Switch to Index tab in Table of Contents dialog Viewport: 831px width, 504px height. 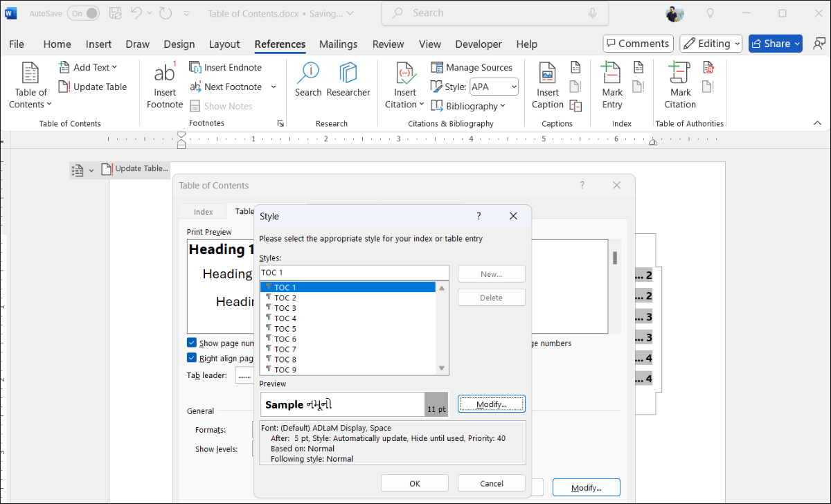[204, 212]
